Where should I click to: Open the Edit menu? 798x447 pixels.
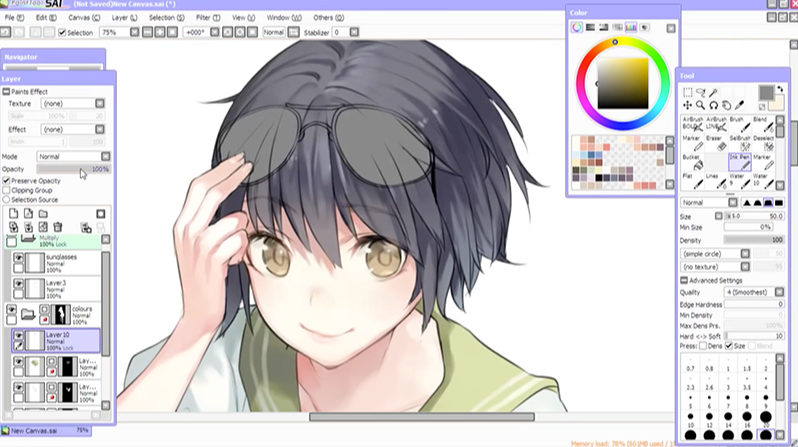pyautogui.click(x=46, y=17)
